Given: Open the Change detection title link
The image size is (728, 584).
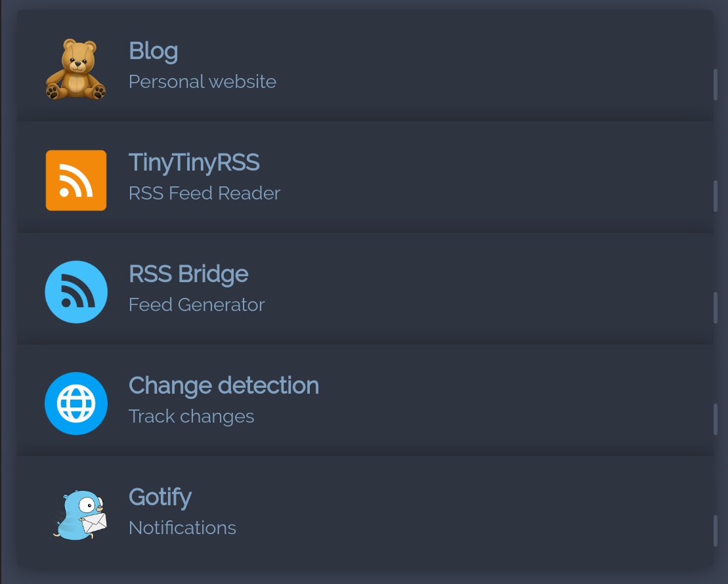Looking at the screenshot, I should pyautogui.click(x=223, y=385).
